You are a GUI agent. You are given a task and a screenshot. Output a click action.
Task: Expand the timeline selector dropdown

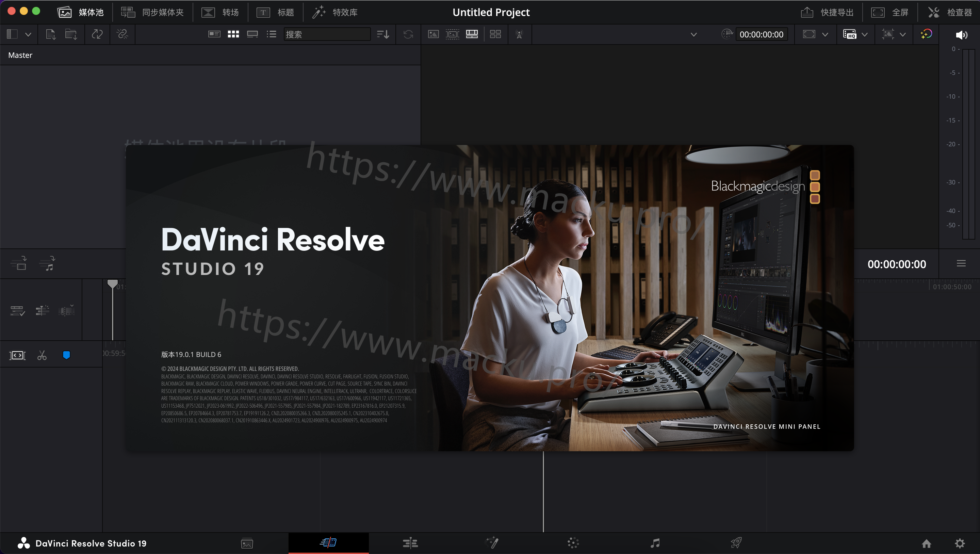pos(693,35)
